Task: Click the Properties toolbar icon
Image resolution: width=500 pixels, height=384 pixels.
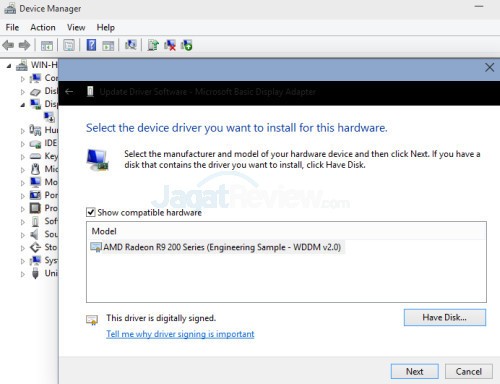Action: (69, 45)
